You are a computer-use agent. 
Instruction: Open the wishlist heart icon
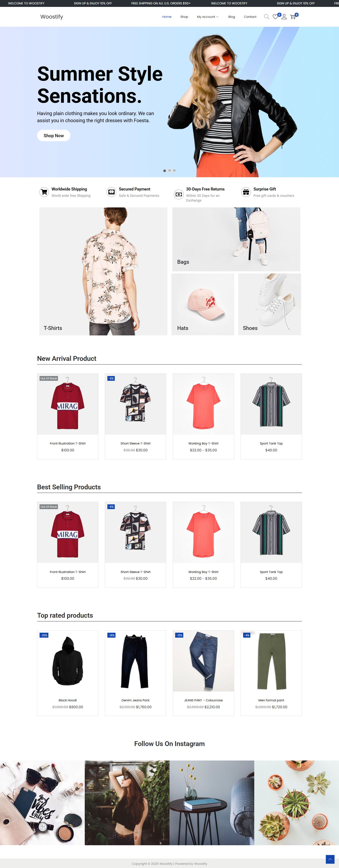[x=275, y=17]
